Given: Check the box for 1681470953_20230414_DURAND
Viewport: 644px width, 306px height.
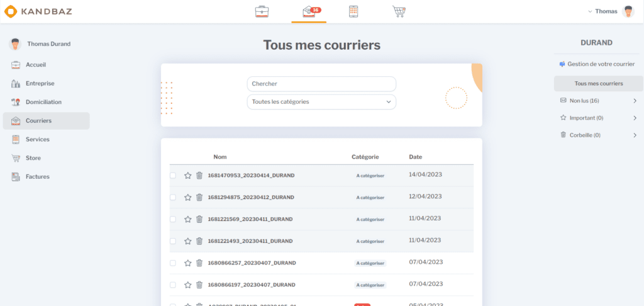Looking at the screenshot, I should point(173,176).
